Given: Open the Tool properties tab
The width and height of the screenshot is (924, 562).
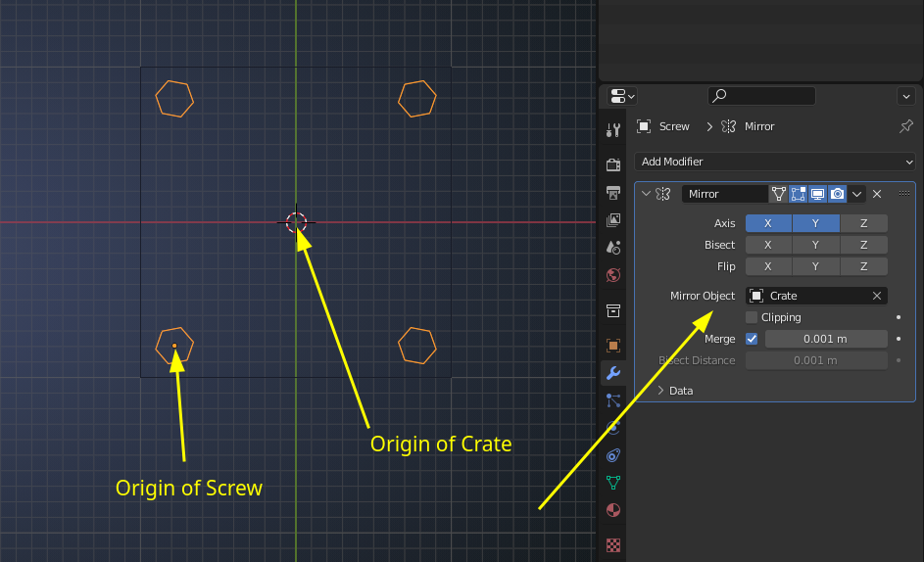Looking at the screenshot, I should tap(613, 130).
